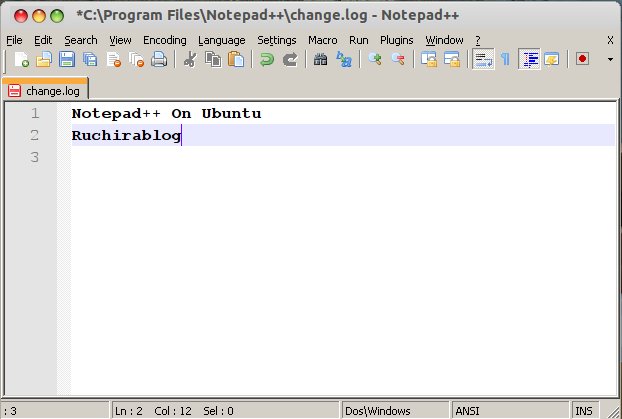Screen dimensions: 622x419
Task: Toggle Word Wrap toolbar button
Action: coord(483,60)
